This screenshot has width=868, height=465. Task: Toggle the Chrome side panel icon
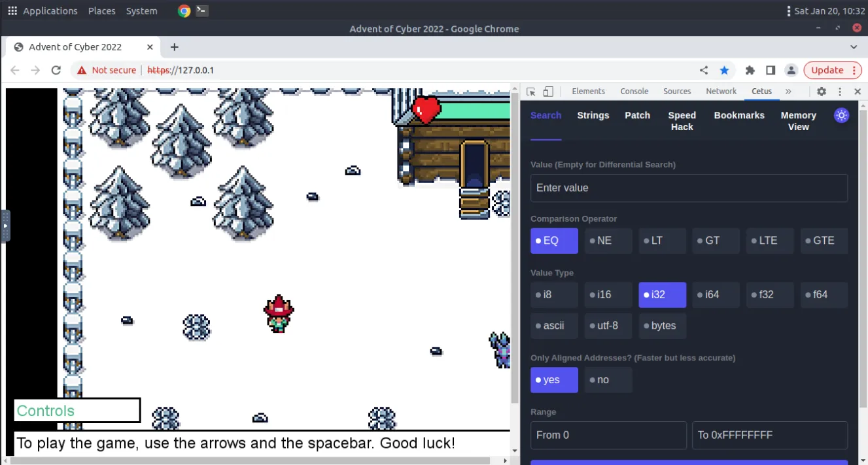coord(771,70)
